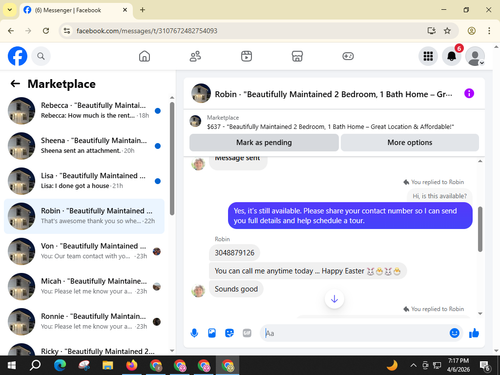Open the Facebook menu grid icon

coord(428,56)
